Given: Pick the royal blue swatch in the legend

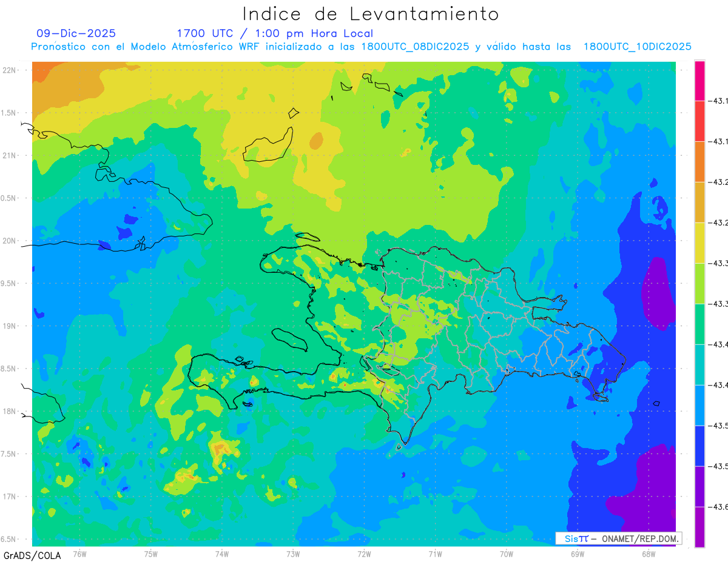Looking at the screenshot, I should click(x=699, y=446).
